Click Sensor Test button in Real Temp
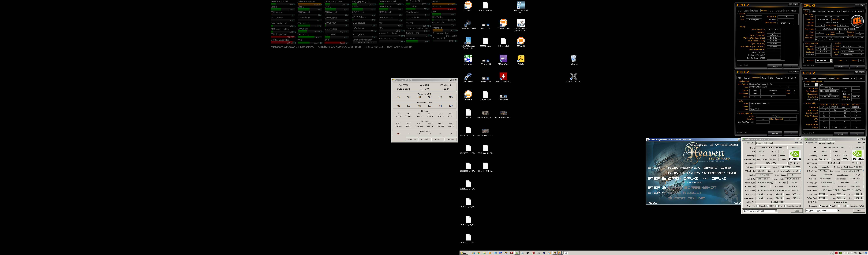Viewport: 868px width, 255px height. pyautogui.click(x=412, y=139)
